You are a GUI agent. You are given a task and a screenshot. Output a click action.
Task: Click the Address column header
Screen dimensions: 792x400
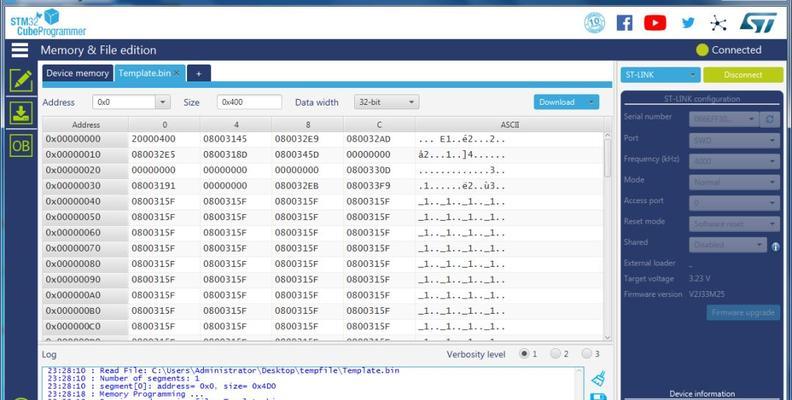[x=86, y=125]
